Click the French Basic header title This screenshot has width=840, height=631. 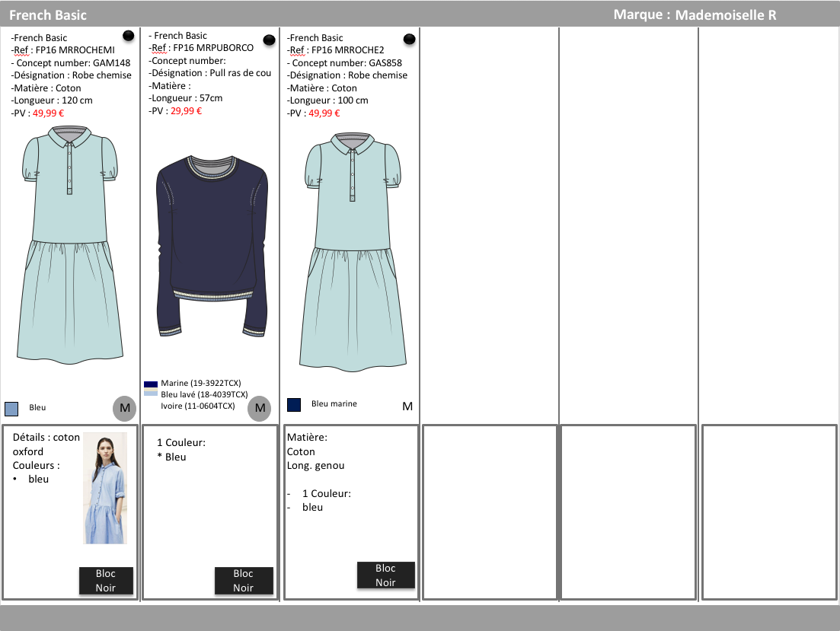48,15
